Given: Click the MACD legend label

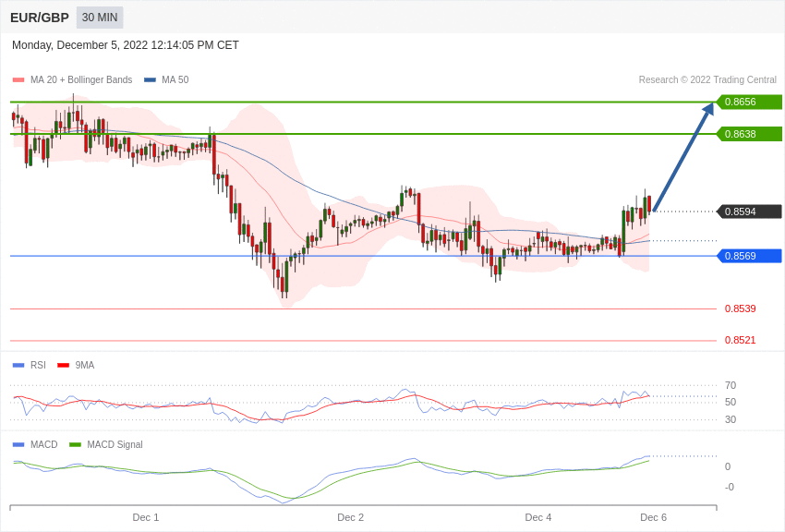Looking at the screenshot, I should coord(44,444).
